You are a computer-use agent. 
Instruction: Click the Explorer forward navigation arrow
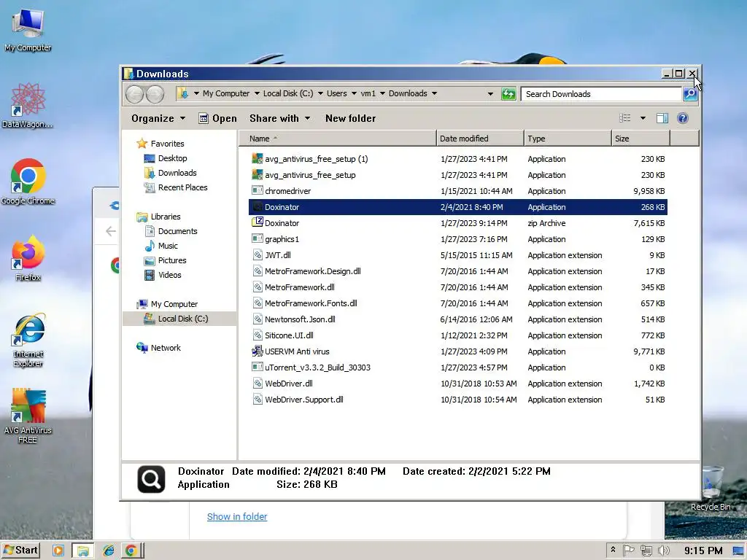pos(155,94)
